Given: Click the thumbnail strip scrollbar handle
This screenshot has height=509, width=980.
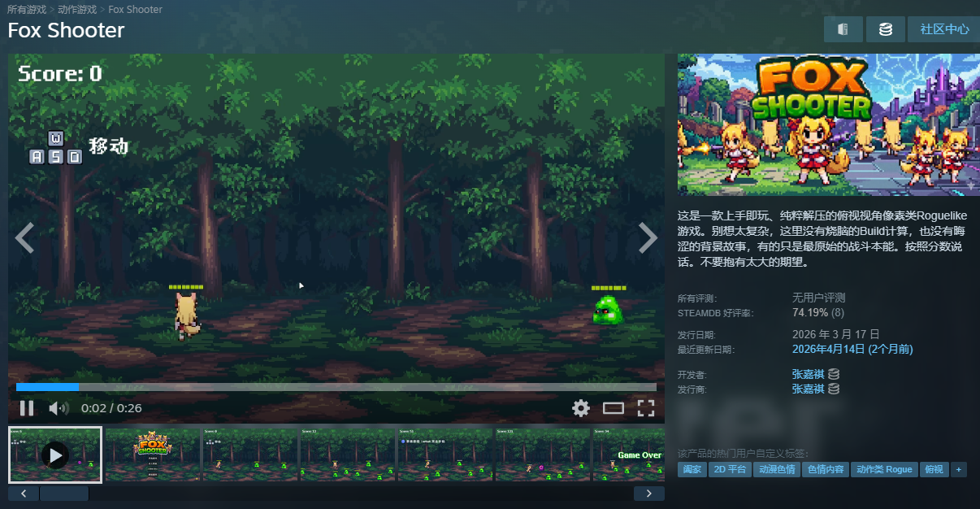Looking at the screenshot, I should [x=64, y=493].
